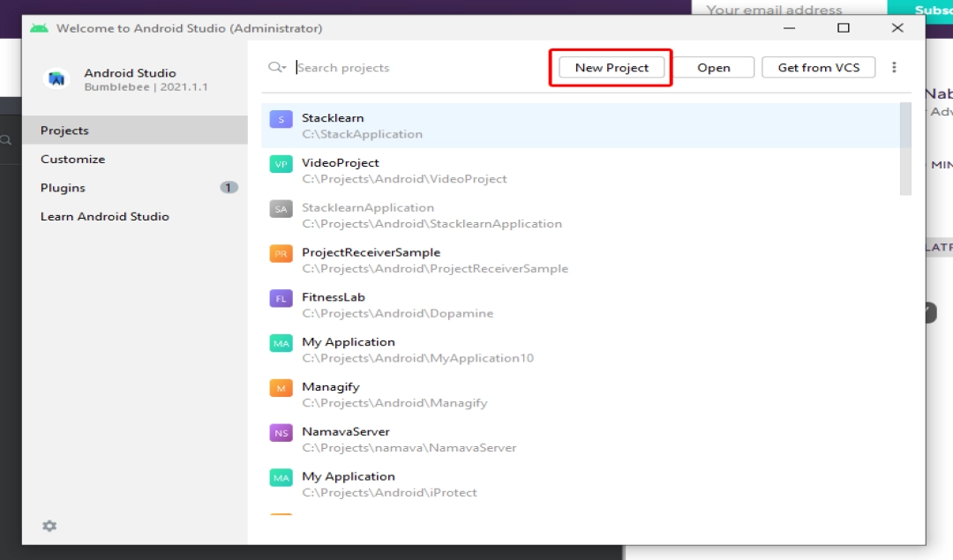
Task: Minimize the Android Studio welcome window
Action: pos(789,28)
